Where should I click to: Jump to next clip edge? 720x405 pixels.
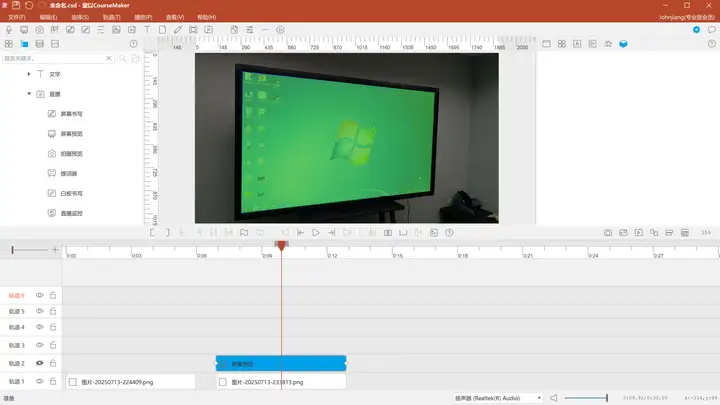pyautogui.click(x=332, y=233)
